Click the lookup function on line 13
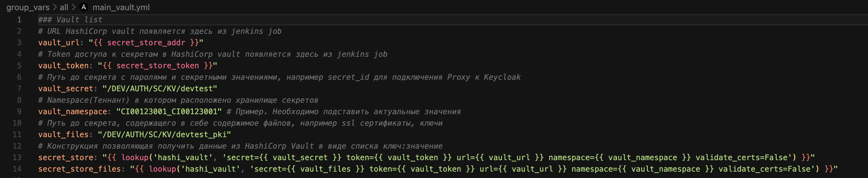Image resolution: width=868 pixels, height=178 pixels. (x=135, y=157)
